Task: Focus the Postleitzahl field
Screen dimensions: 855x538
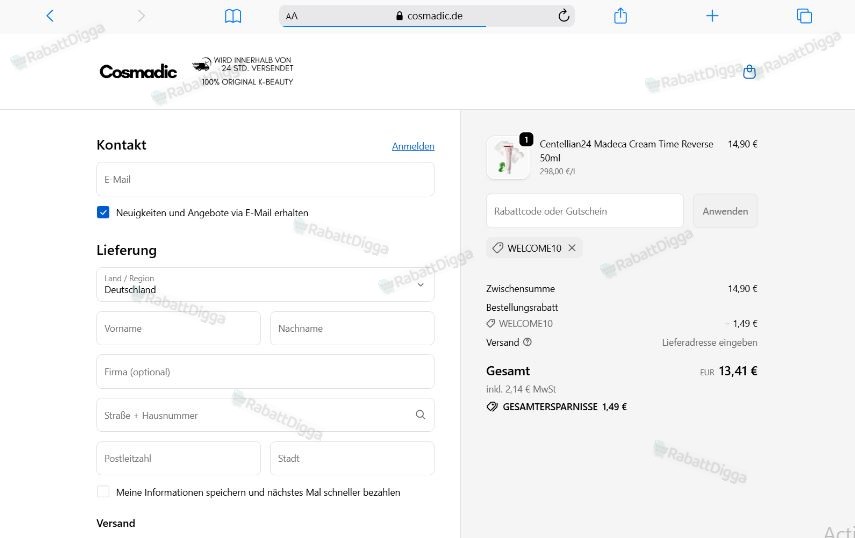Action: coord(178,458)
